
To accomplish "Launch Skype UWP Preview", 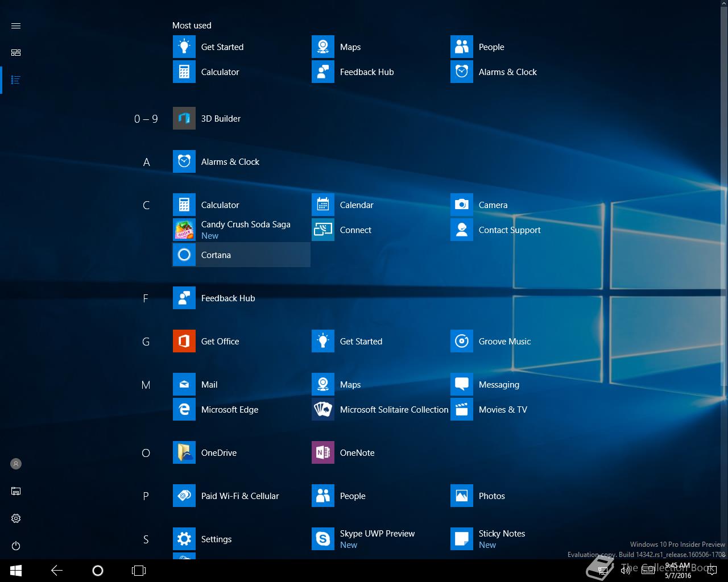I will tap(380, 539).
